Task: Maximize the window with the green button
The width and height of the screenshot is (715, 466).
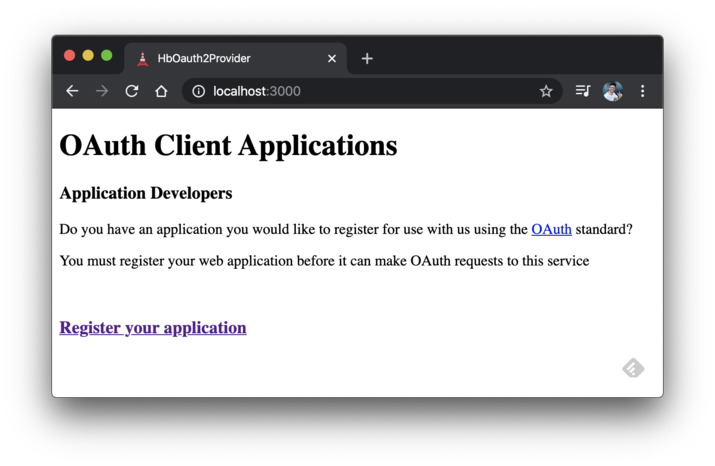Action: 107,56
